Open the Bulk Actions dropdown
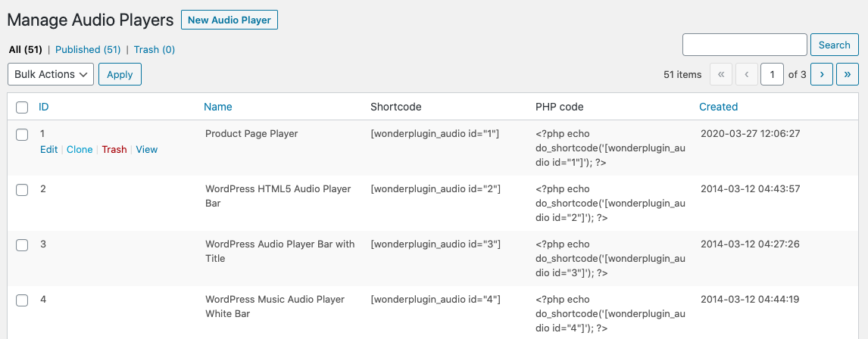Viewport: 868px width, 339px height. click(51, 74)
